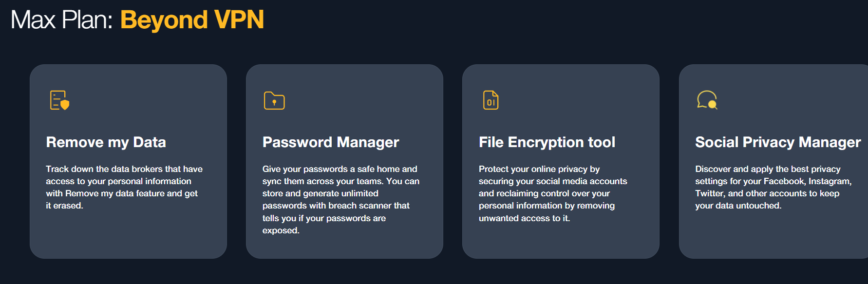Click the File Encryption binary file icon

point(491,100)
